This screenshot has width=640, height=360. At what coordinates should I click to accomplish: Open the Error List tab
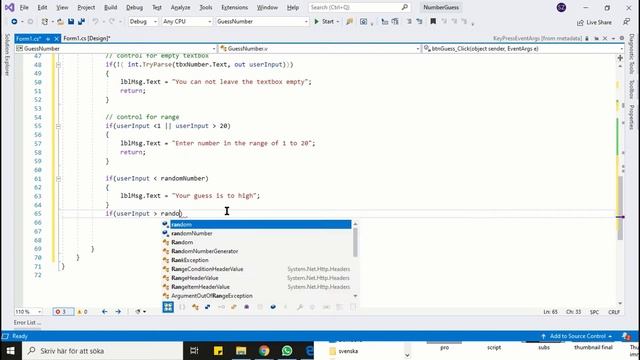pos(27,322)
